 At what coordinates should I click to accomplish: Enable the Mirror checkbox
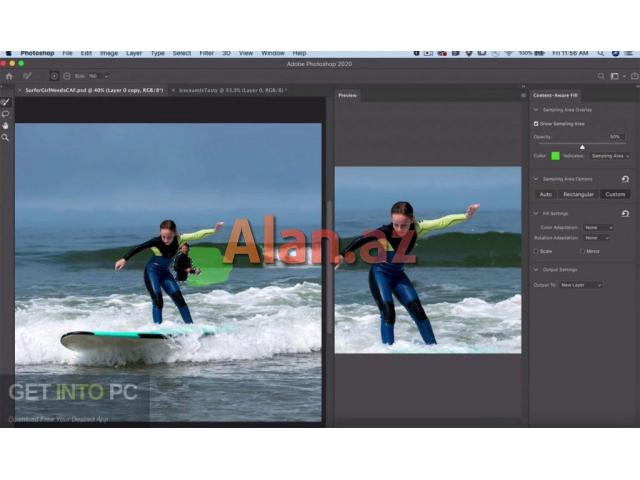(x=582, y=251)
